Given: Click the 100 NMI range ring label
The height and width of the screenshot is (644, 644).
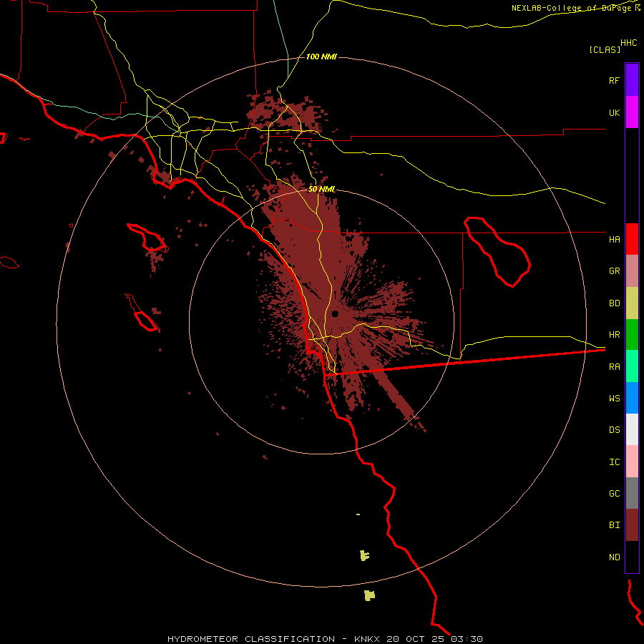Looking at the screenshot, I should (321, 57).
